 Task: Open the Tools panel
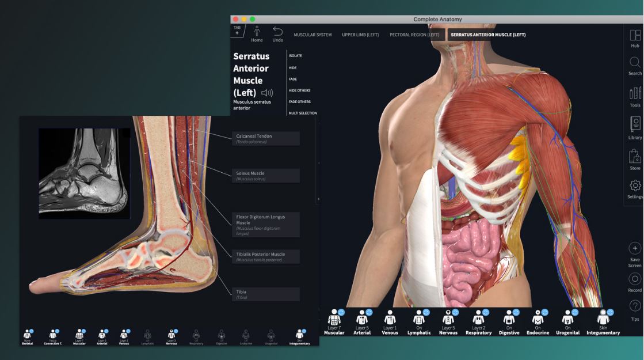click(x=635, y=97)
